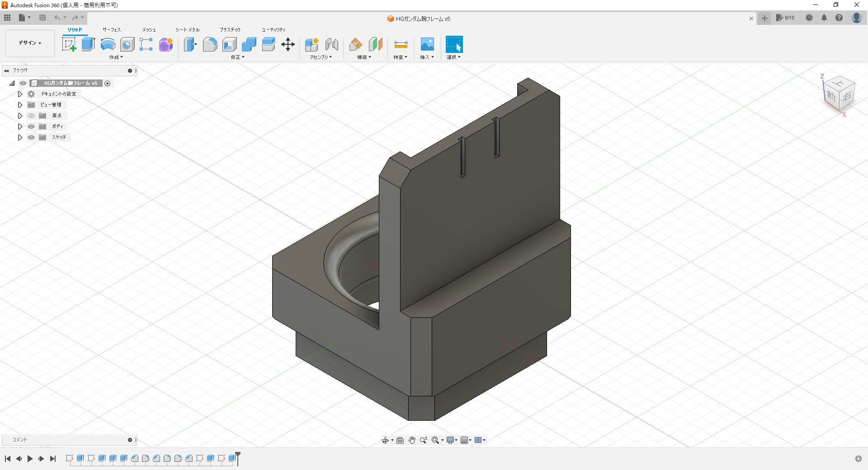Screen dimensions: 868x470
Task: Switch to the サーフェス tab
Action: 111,30
